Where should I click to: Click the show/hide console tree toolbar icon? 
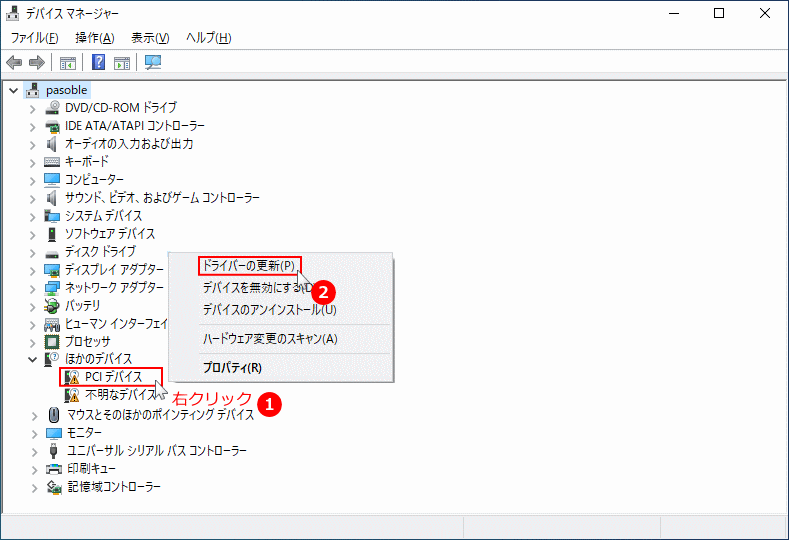[x=68, y=63]
